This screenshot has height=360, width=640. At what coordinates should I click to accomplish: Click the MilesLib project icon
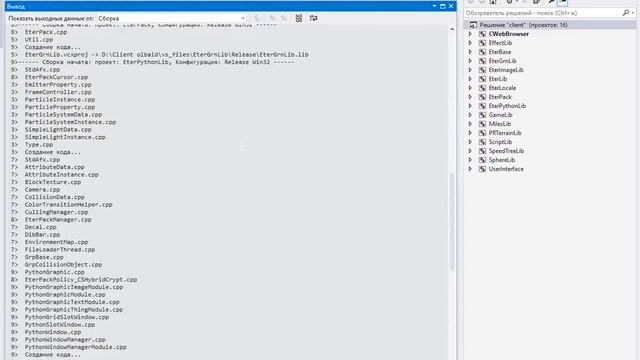pos(482,124)
